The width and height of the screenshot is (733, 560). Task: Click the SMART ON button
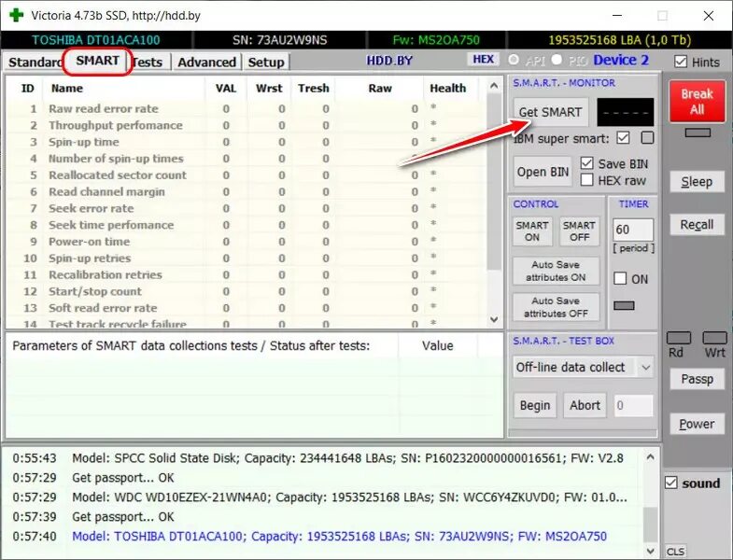pos(532,231)
